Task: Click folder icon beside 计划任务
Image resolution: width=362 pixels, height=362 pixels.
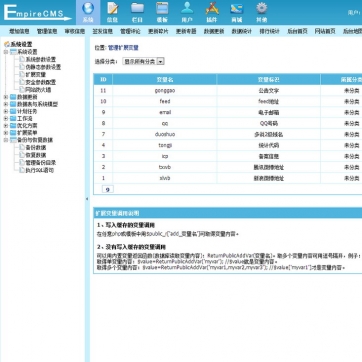Action: point(13,111)
